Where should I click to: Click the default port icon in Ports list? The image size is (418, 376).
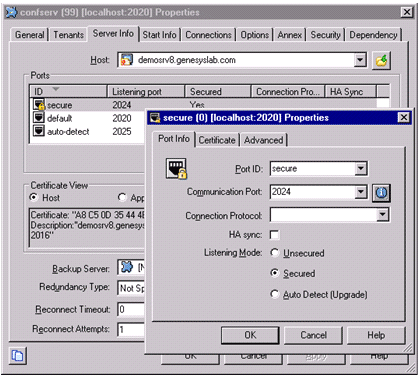click(x=39, y=118)
